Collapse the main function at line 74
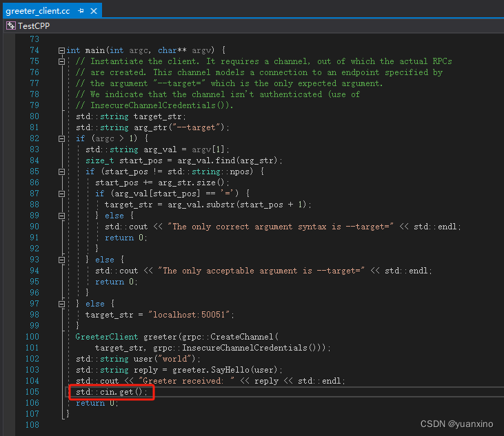The width and height of the screenshot is (504, 436). (x=61, y=50)
